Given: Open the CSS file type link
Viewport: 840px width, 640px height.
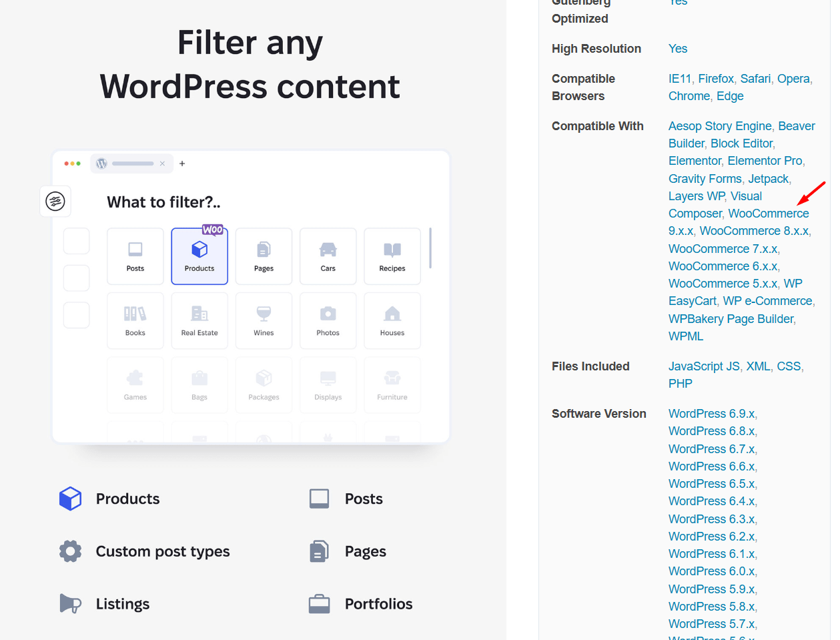Looking at the screenshot, I should (x=789, y=366).
